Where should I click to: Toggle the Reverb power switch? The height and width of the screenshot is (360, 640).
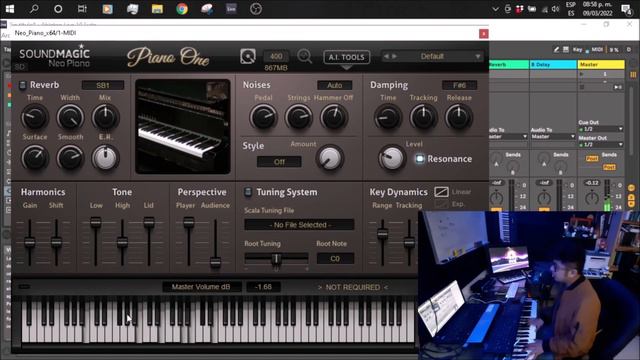coord(22,85)
